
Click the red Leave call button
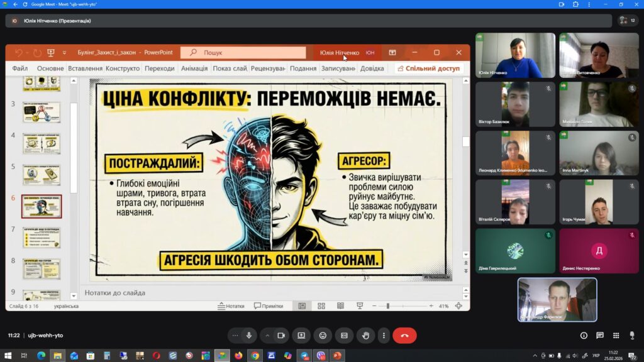404,336
